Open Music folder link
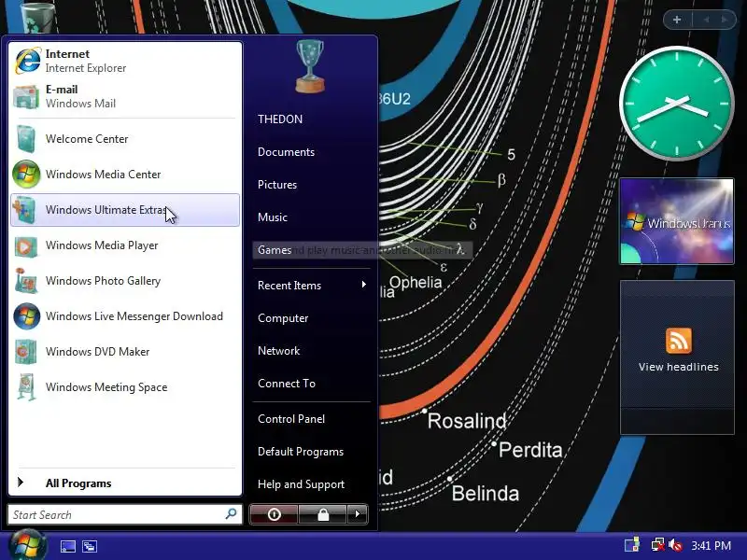Viewport: 747px width, 560px height. [x=273, y=217]
